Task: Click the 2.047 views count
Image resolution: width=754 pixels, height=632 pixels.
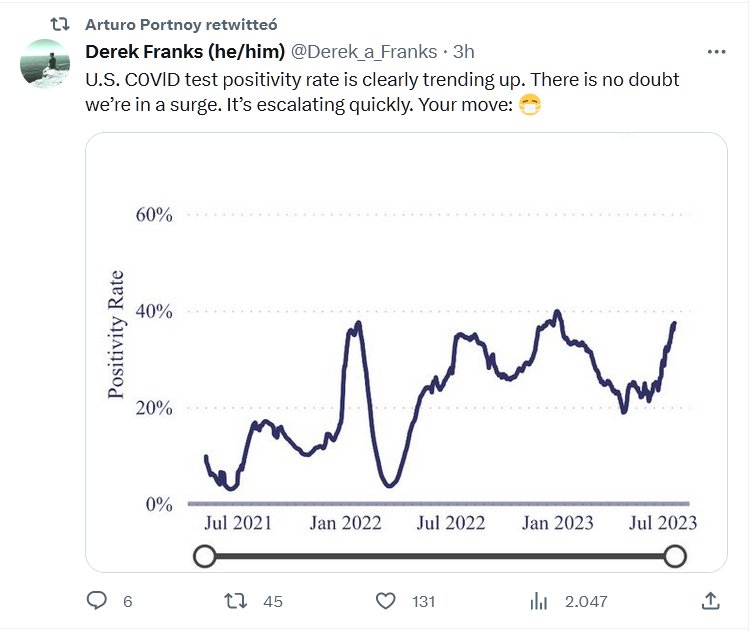Action: 586,601
